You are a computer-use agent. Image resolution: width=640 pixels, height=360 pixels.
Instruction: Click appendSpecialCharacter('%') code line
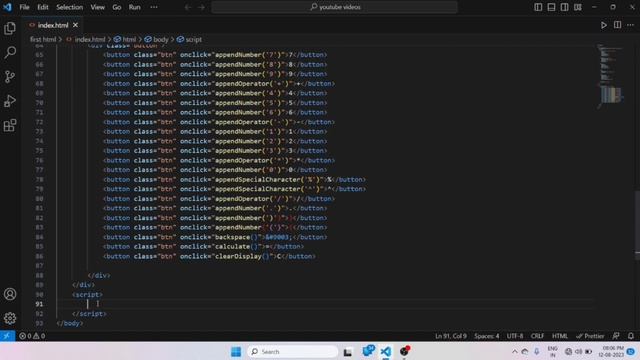(234, 180)
